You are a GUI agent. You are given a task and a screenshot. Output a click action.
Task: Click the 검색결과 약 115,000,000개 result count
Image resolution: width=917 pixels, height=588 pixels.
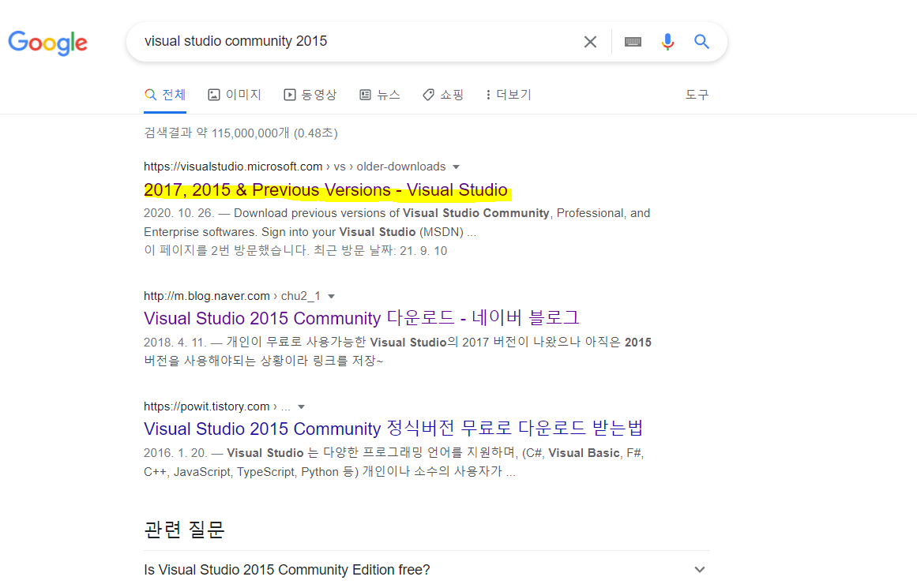coord(241,133)
